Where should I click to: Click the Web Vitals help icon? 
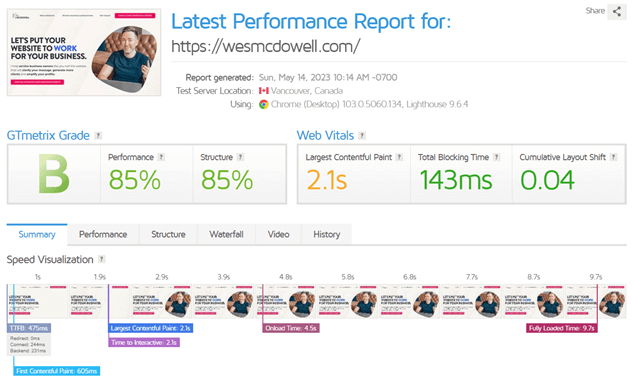coord(362,135)
